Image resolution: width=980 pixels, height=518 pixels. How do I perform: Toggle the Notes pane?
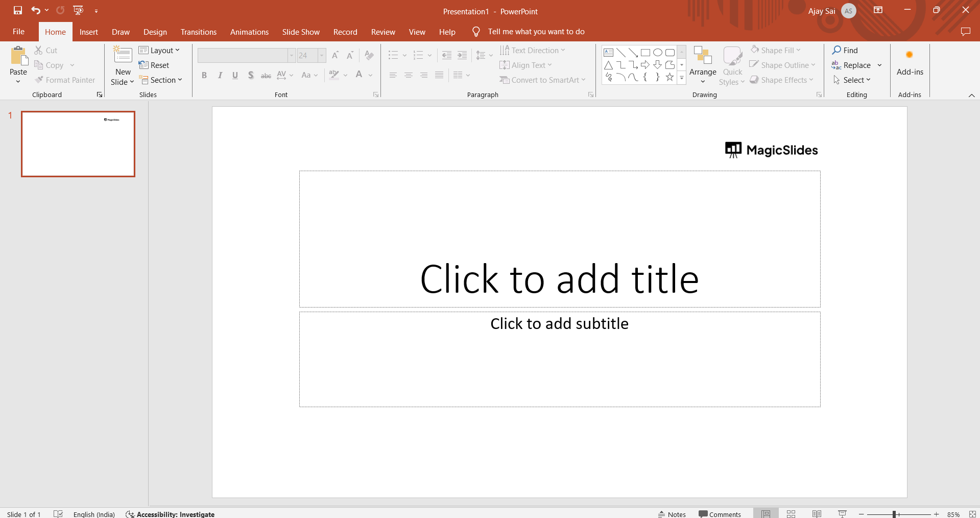pyautogui.click(x=672, y=514)
